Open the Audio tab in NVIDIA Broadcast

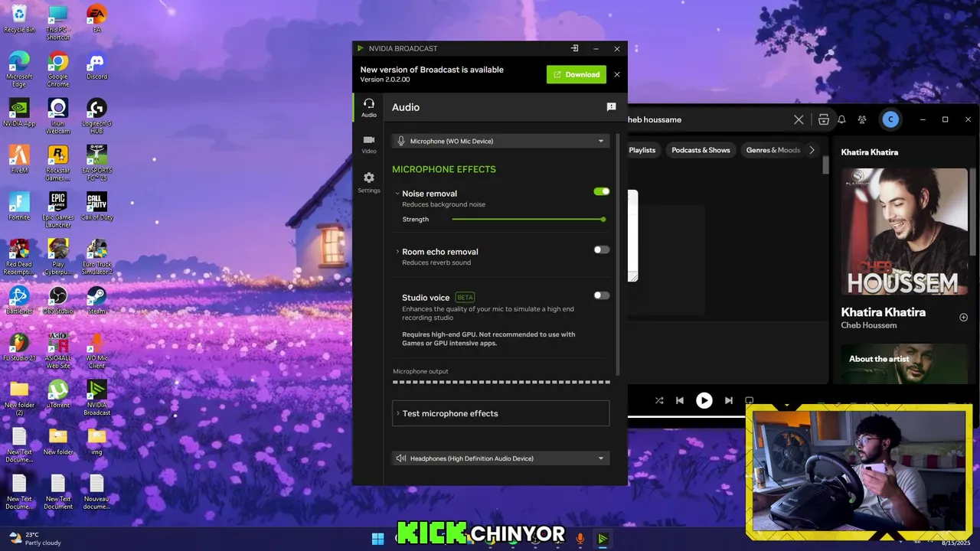click(x=368, y=107)
